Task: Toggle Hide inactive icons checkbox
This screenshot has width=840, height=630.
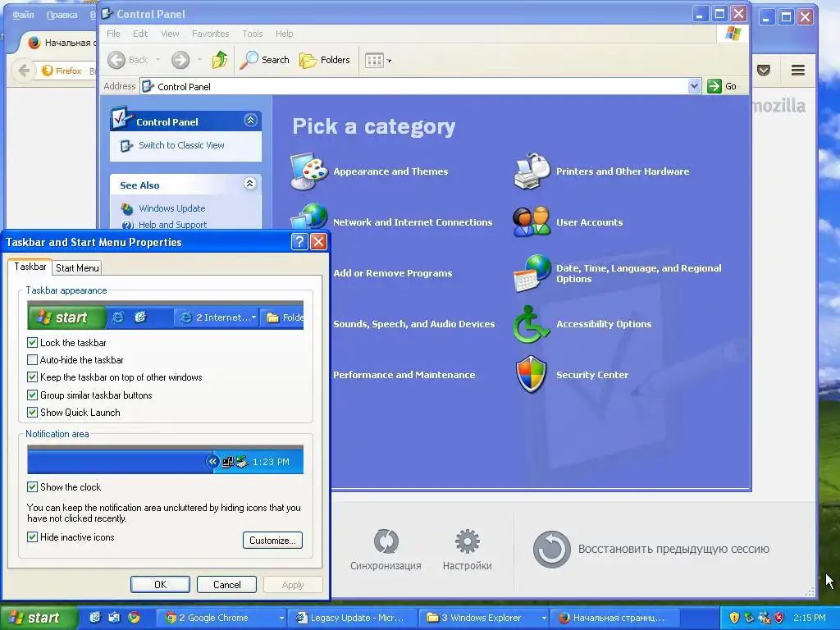Action: tap(32, 536)
